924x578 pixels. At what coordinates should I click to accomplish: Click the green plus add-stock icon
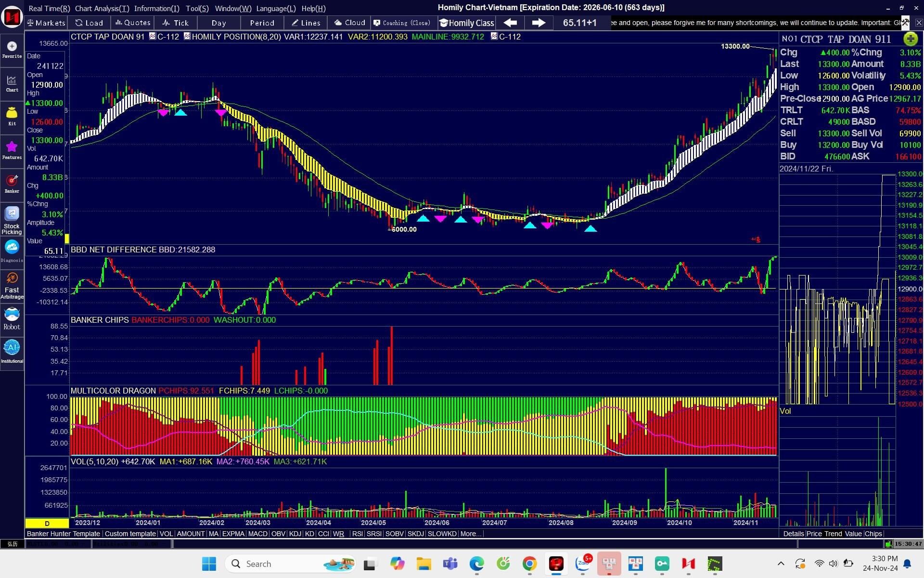(x=910, y=39)
